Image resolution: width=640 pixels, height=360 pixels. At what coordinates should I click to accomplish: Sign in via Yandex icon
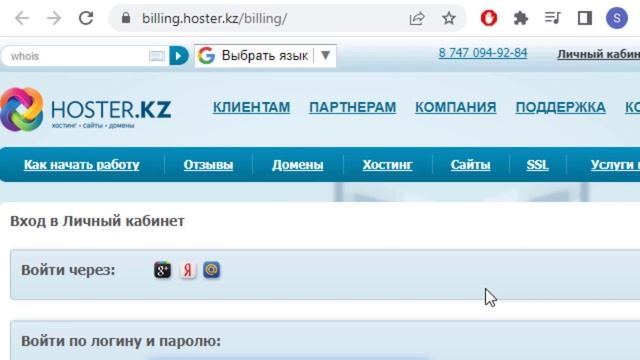click(x=187, y=270)
